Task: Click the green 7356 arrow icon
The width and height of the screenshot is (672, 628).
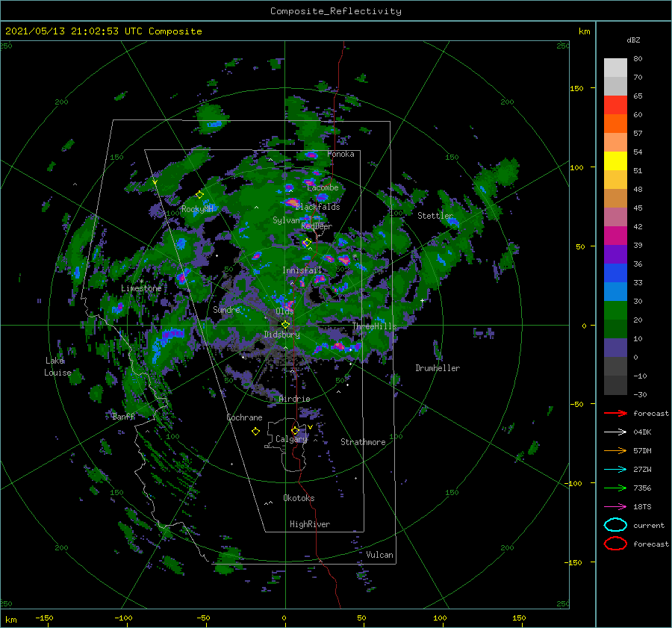Action: pos(615,488)
